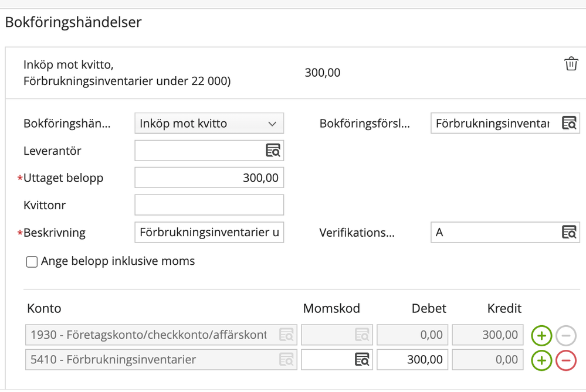
Task: Click the 1930 Företagskonto account field
Action: click(x=161, y=335)
